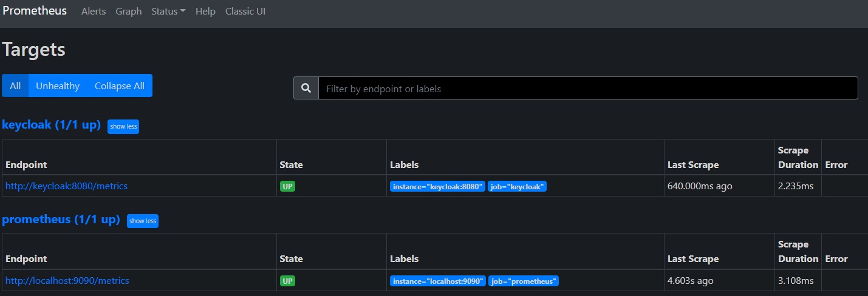Select the All targets filter
Image resolution: width=868 pixels, height=296 pixels.
coord(15,86)
